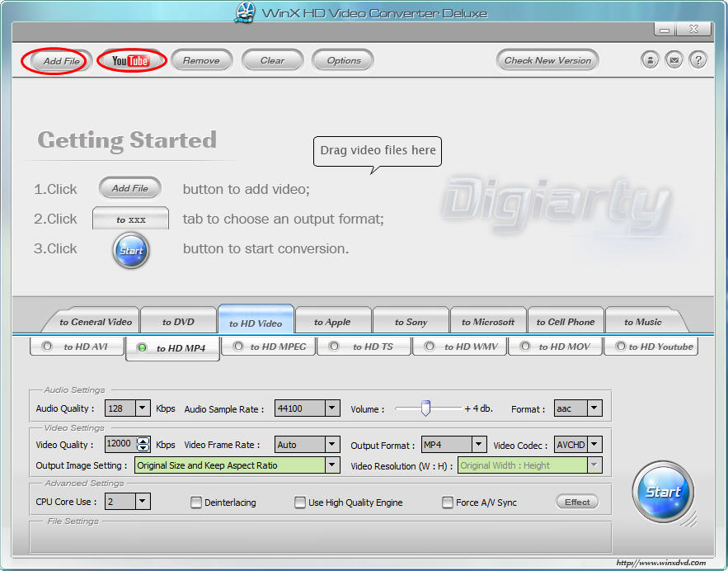The height and width of the screenshot is (571, 728).
Task: Open the Output Image Setting dropdown
Action: point(331,465)
